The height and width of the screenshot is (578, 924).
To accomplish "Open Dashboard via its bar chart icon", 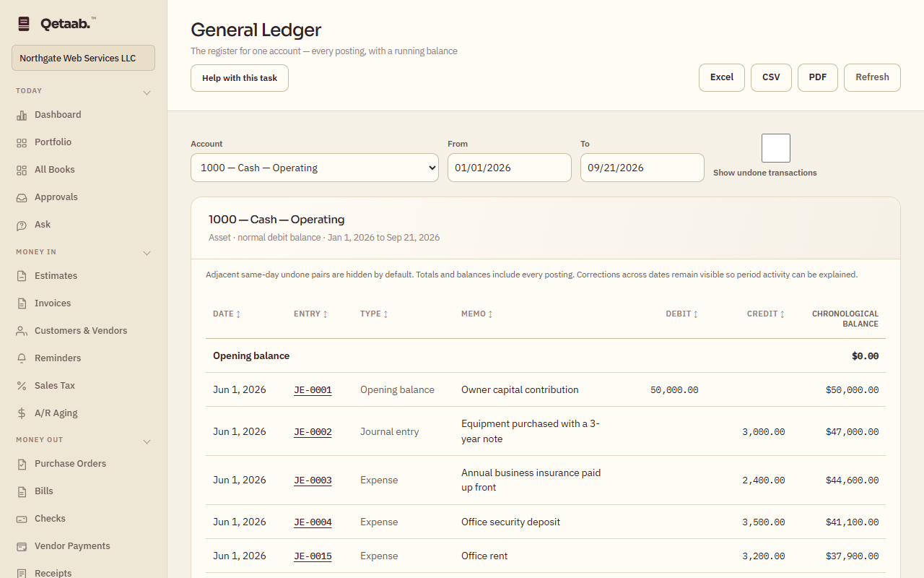I will coord(22,115).
